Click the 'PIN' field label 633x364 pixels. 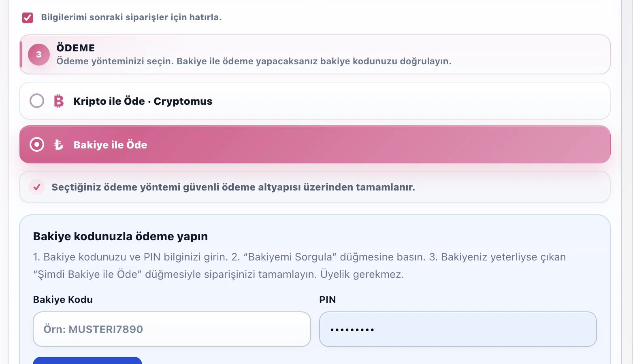pyautogui.click(x=328, y=300)
